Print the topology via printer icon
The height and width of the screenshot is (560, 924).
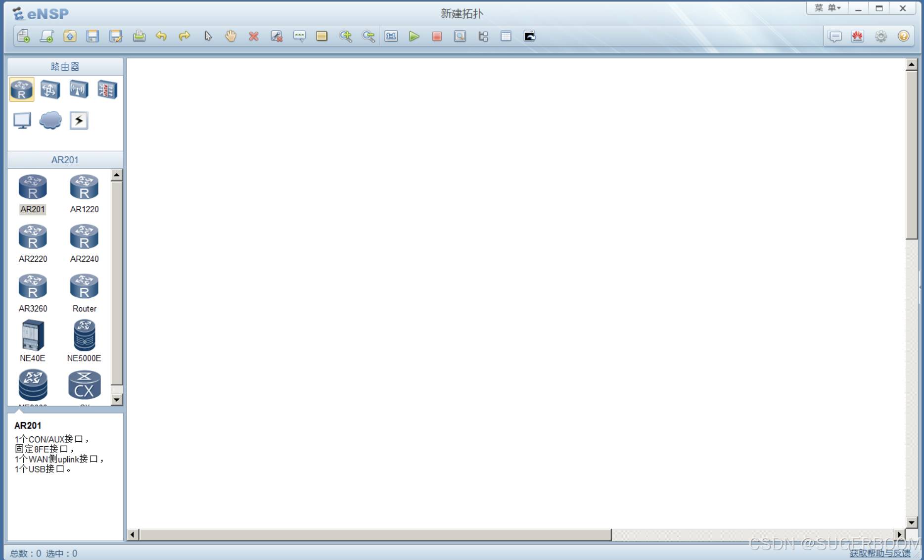[139, 36]
